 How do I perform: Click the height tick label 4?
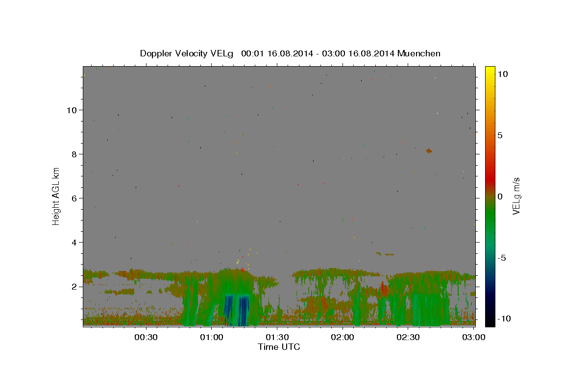(74, 242)
